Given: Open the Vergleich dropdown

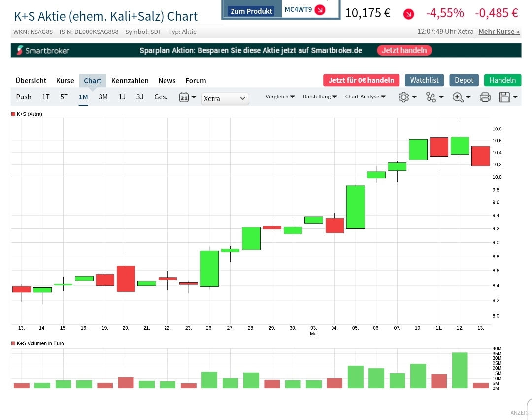Looking at the screenshot, I should point(280,97).
